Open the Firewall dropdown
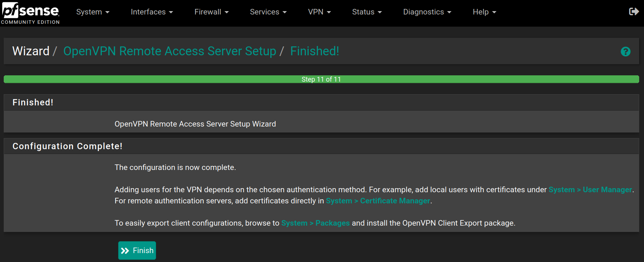Image resolution: width=644 pixels, height=262 pixels. [211, 12]
